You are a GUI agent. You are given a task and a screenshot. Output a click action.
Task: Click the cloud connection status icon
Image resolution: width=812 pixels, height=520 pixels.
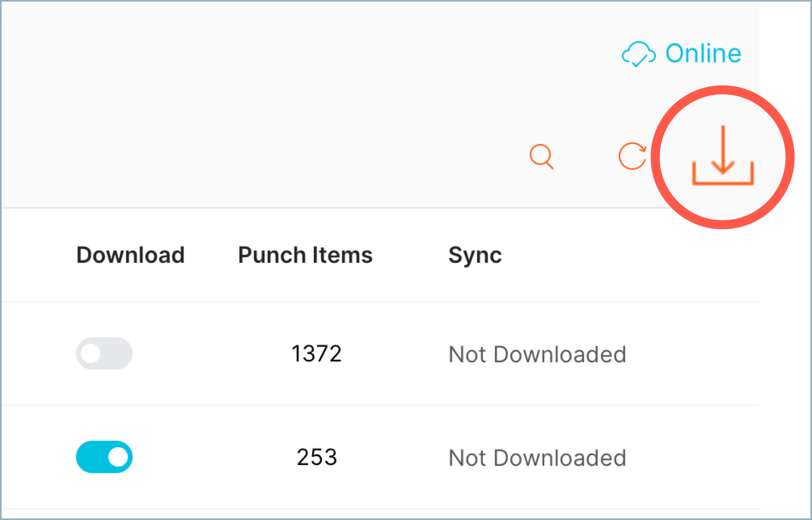(x=639, y=53)
